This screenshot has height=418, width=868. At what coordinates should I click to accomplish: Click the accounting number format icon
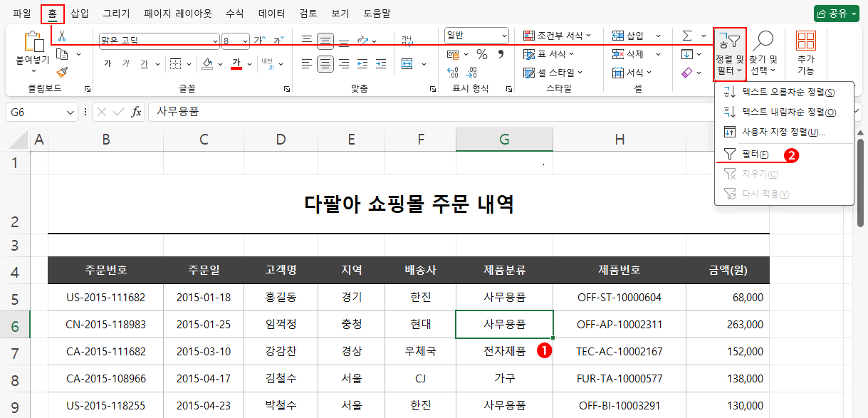click(453, 54)
